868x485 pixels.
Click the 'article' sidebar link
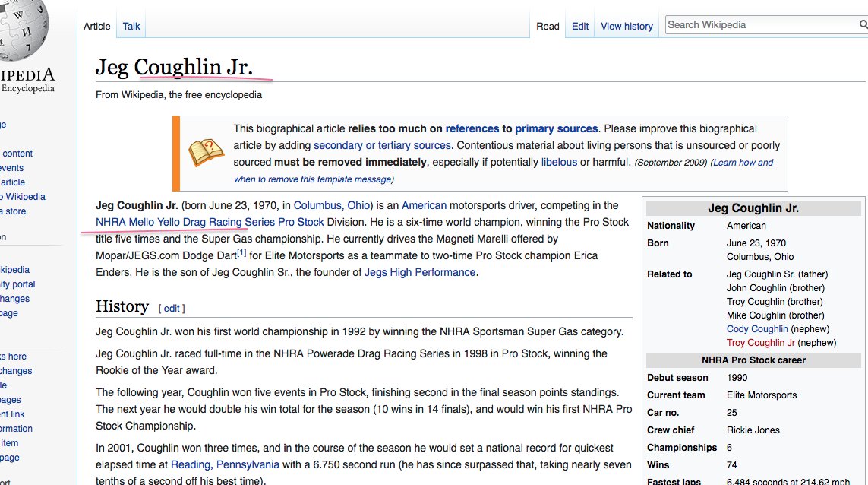[x=12, y=182]
